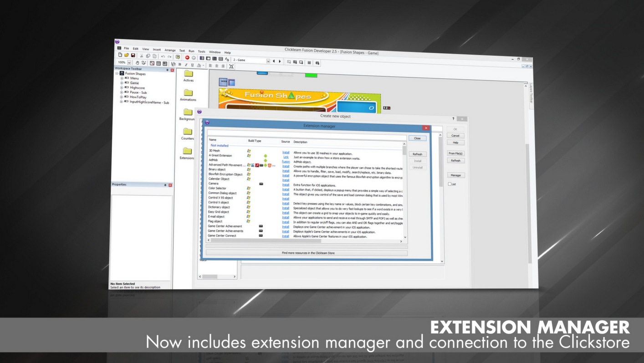
Task: Expand the HowToPlay frame tree node
Action: pyautogui.click(x=122, y=97)
